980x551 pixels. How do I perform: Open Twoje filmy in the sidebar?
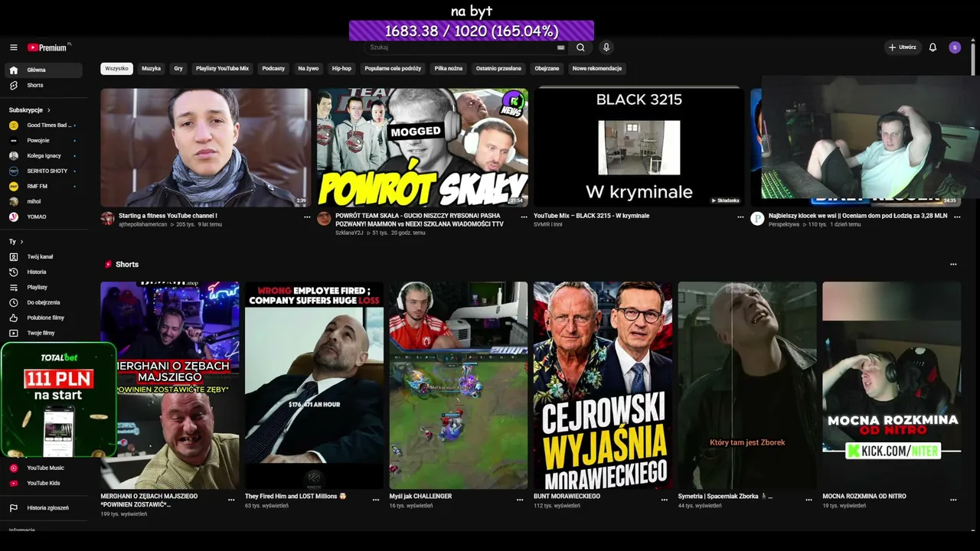(x=44, y=334)
